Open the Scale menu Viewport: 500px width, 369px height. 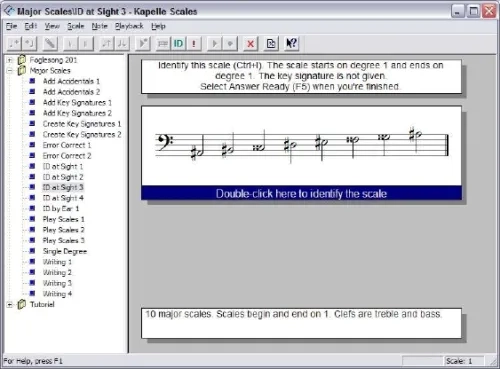coord(76,26)
